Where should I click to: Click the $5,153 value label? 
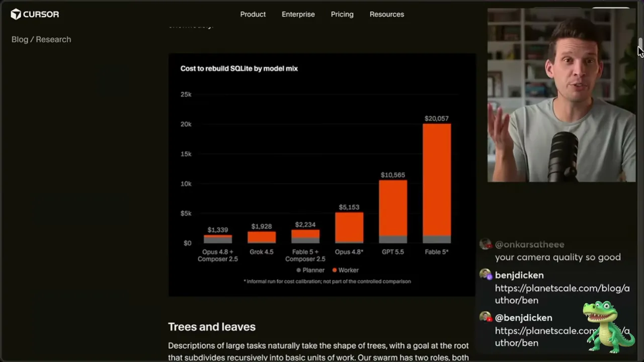(x=349, y=207)
